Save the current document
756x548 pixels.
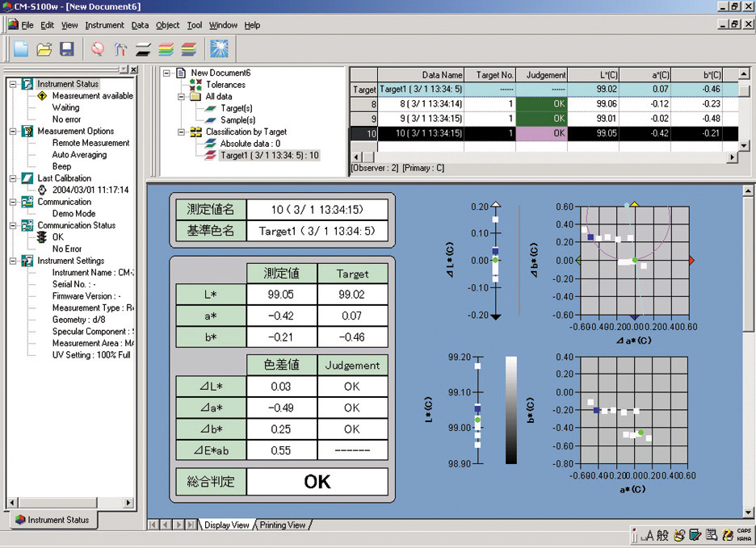pos(67,48)
